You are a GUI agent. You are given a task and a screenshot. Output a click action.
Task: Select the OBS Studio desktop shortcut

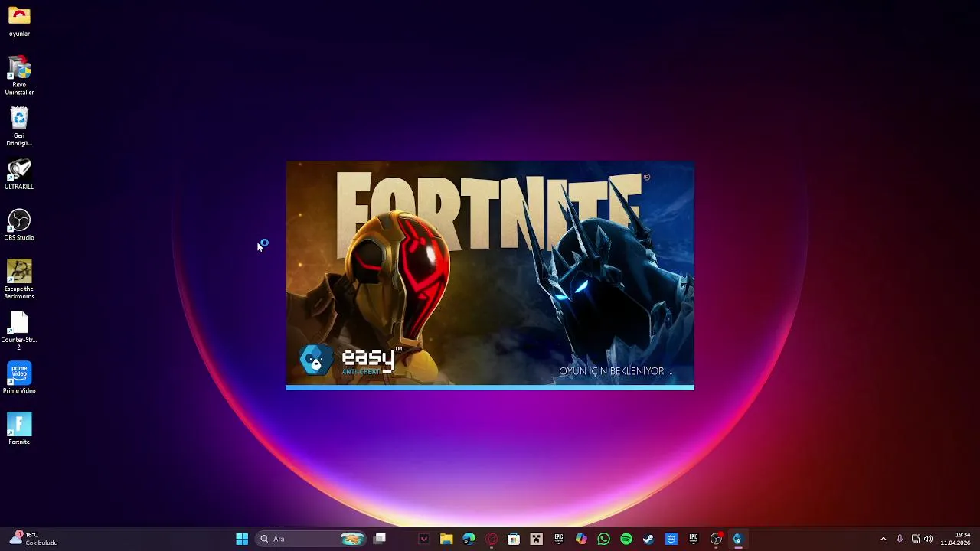point(19,226)
